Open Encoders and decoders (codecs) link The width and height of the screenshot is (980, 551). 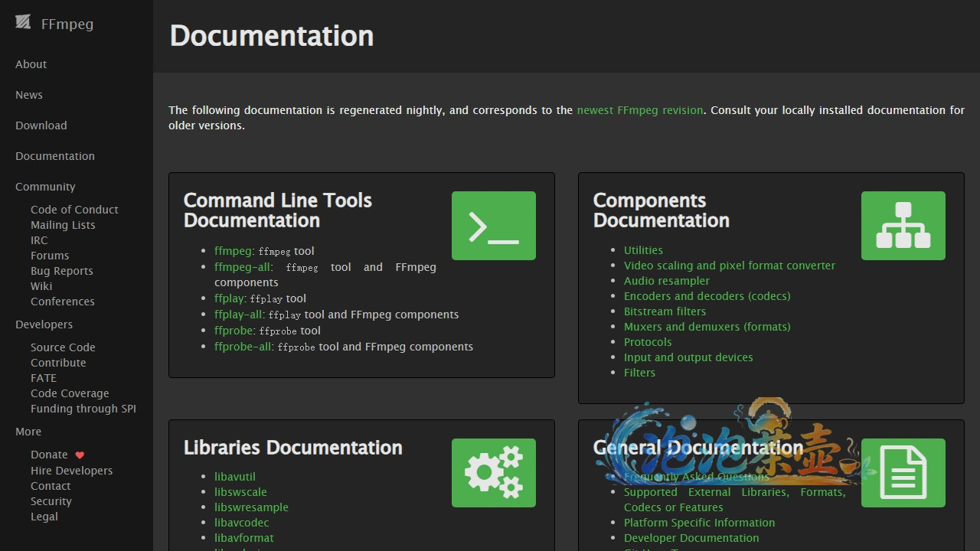(x=707, y=296)
